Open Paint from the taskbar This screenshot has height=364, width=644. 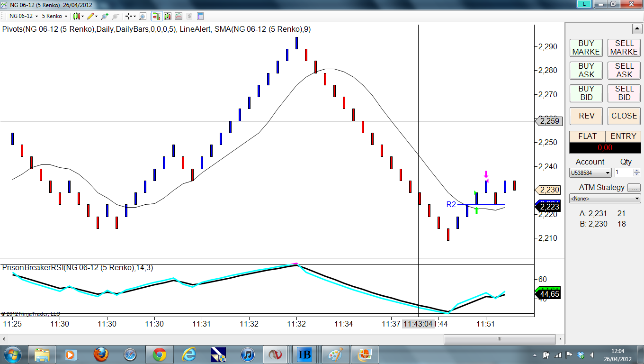[x=335, y=355]
